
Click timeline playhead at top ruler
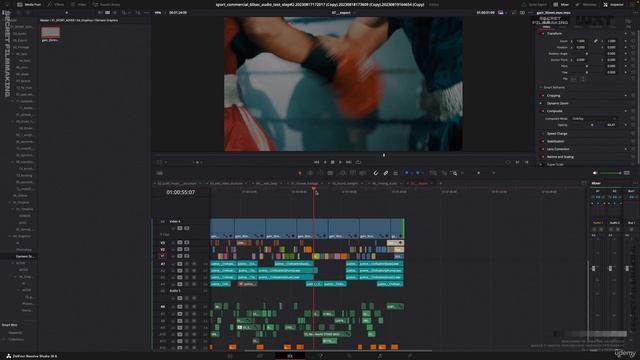(x=314, y=189)
